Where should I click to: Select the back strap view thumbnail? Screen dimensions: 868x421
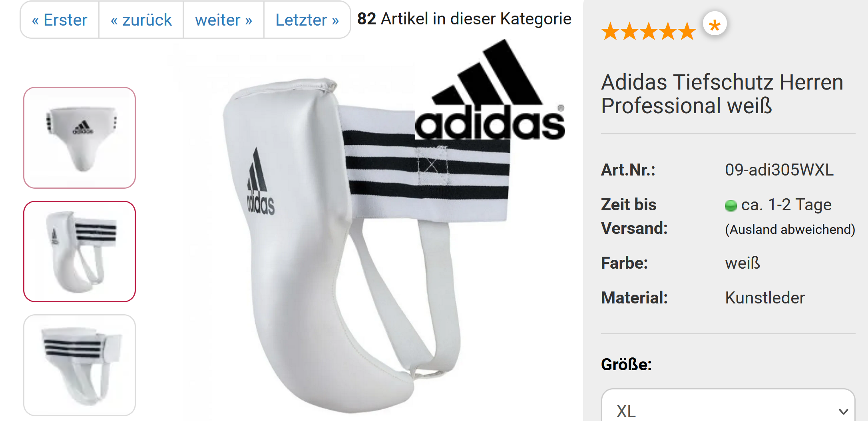pyautogui.click(x=80, y=365)
